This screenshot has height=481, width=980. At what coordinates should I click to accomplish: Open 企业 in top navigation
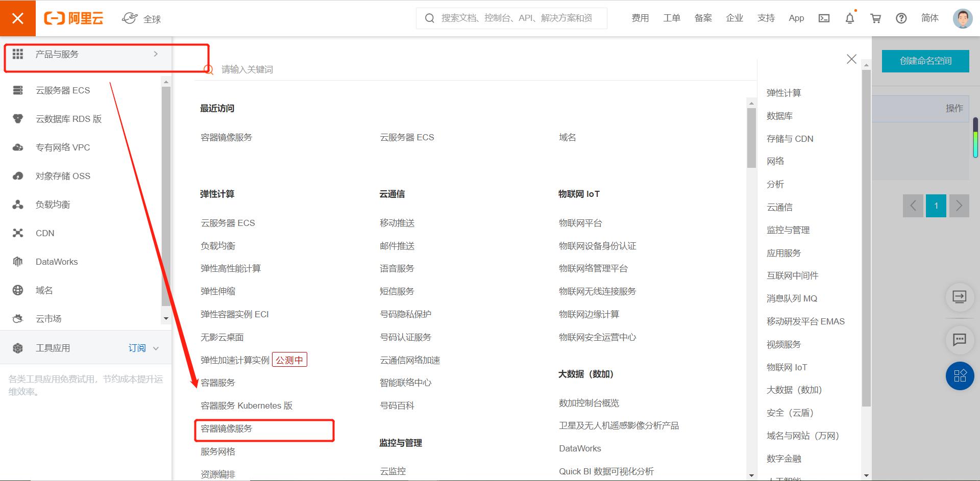tap(734, 18)
